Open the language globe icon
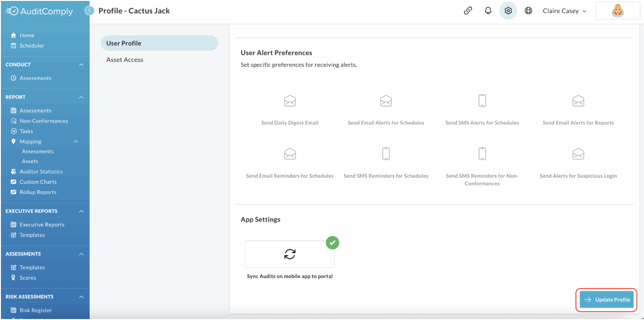Image resolution: width=644 pixels, height=320 pixels. point(529,11)
